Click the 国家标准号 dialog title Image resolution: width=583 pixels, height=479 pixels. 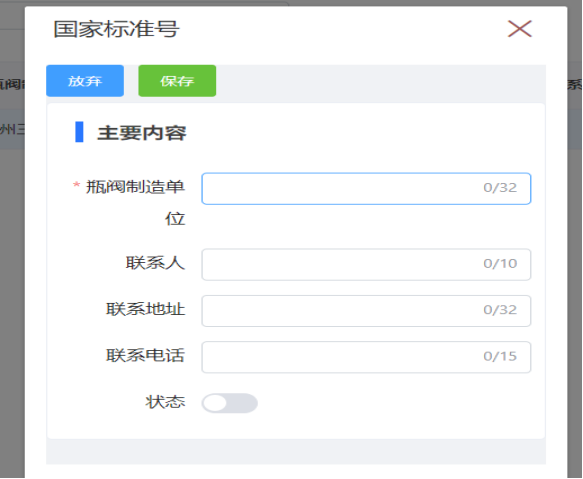click(117, 29)
